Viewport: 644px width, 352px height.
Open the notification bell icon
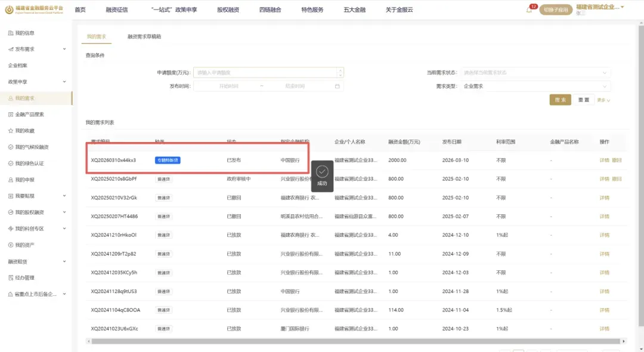(x=528, y=10)
